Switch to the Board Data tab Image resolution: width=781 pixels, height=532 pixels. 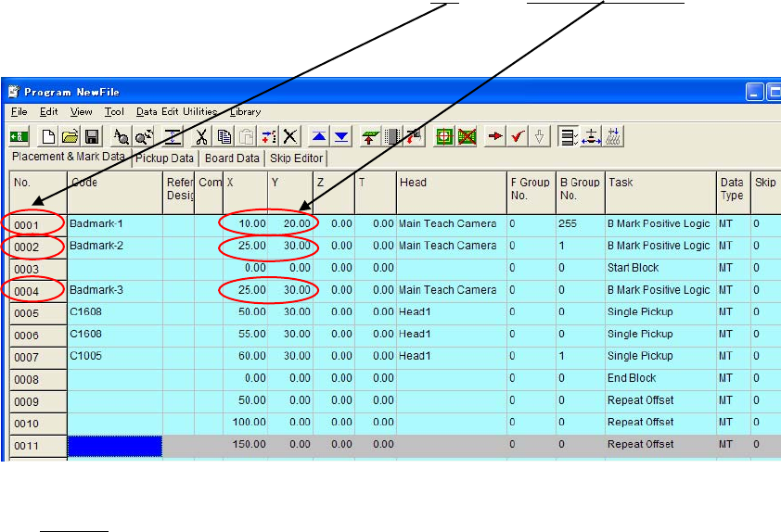tap(232, 158)
